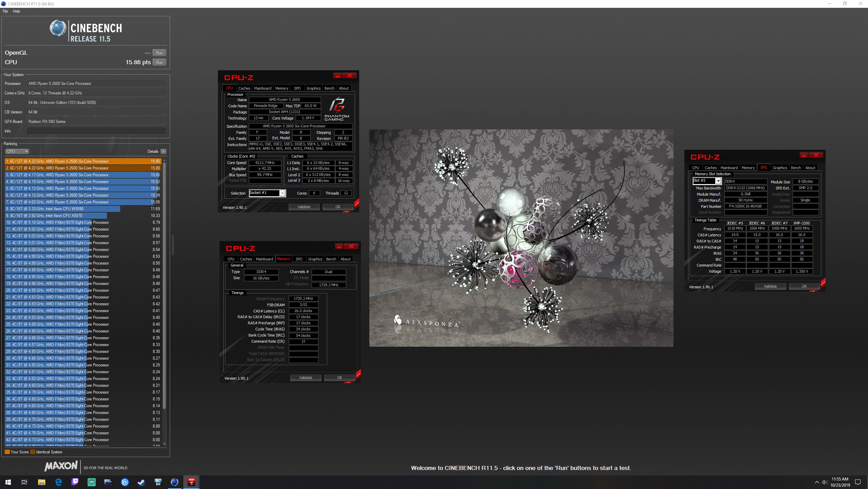Open the HWiNFO-style bars icon in the taskbar
The width and height of the screenshot is (868, 489).
(158, 482)
